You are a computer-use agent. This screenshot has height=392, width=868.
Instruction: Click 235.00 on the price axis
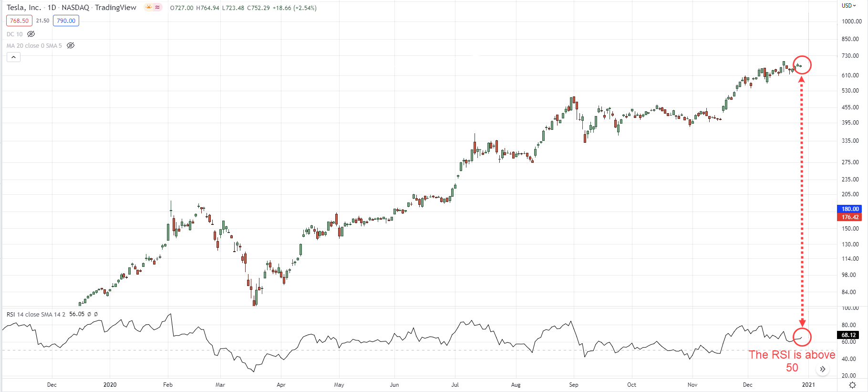850,180
